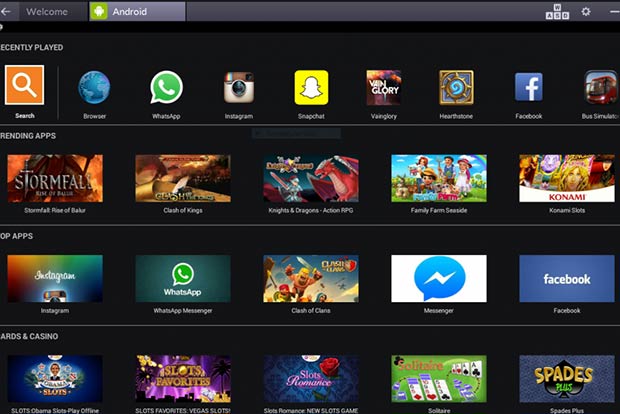
Task: Open the Konami Slots thumbnail
Action: pyautogui.click(x=567, y=178)
